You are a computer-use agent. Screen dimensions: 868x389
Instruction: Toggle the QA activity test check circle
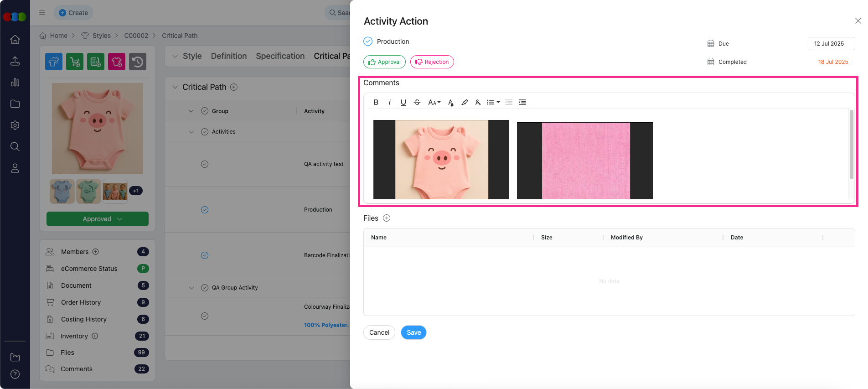tap(205, 164)
